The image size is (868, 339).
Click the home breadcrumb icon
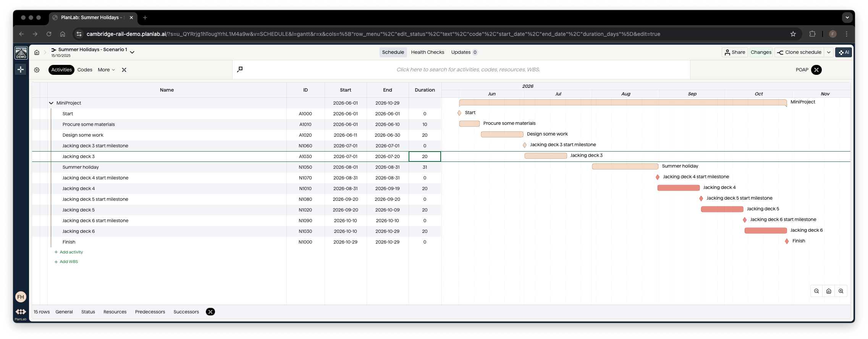pyautogui.click(x=37, y=52)
